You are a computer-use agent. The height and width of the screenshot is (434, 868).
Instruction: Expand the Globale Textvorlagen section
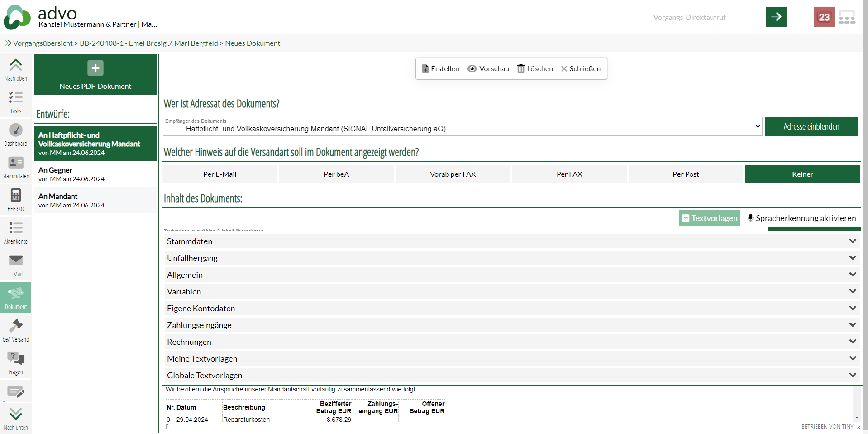(x=511, y=376)
